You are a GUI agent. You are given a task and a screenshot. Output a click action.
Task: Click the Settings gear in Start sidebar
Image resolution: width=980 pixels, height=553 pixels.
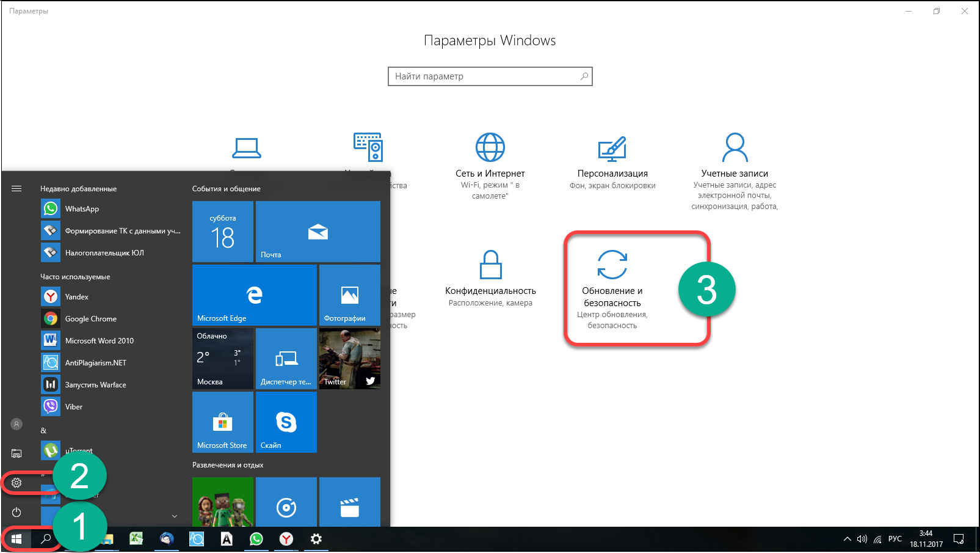click(x=16, y=483)
